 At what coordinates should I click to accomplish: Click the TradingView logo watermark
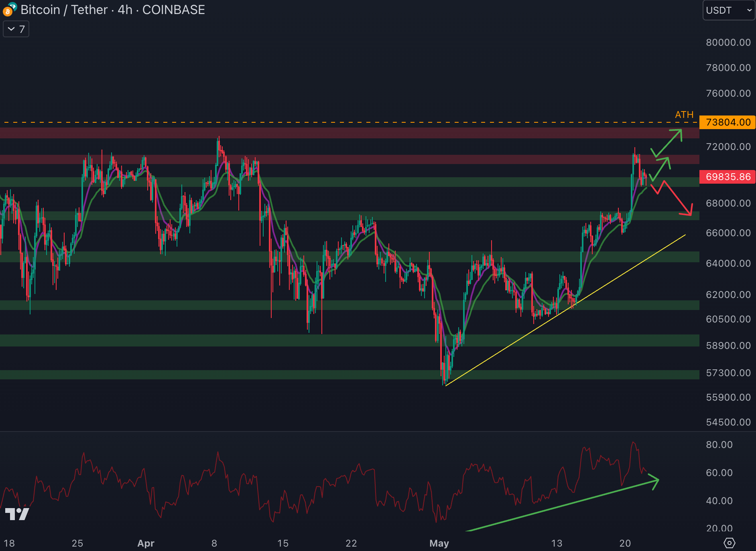tap(17, 514)
